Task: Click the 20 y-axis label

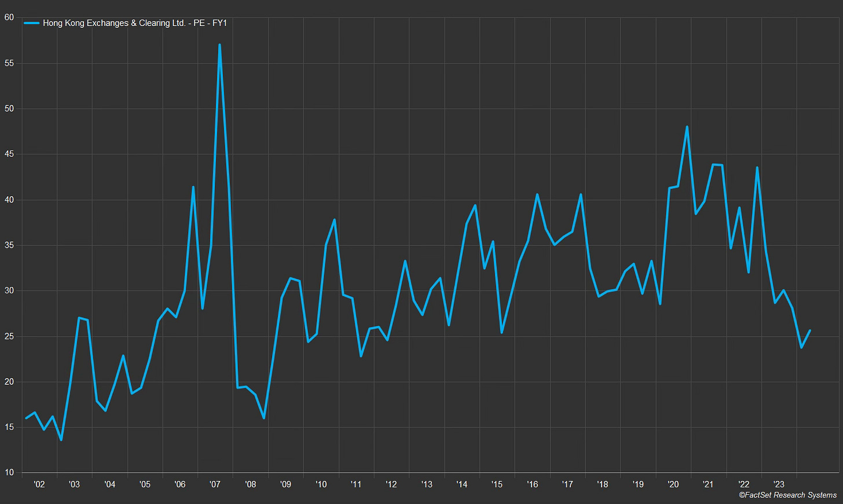Action: tap(9, 382)
